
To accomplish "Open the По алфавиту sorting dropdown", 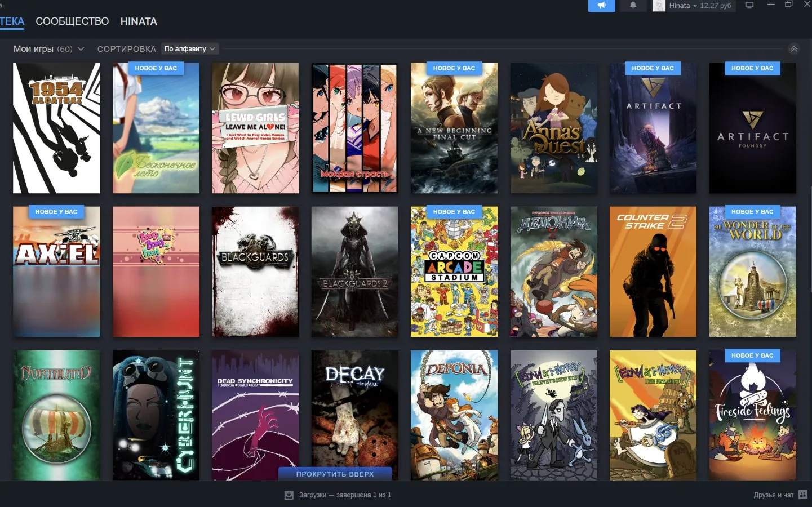I will (190, 49).
